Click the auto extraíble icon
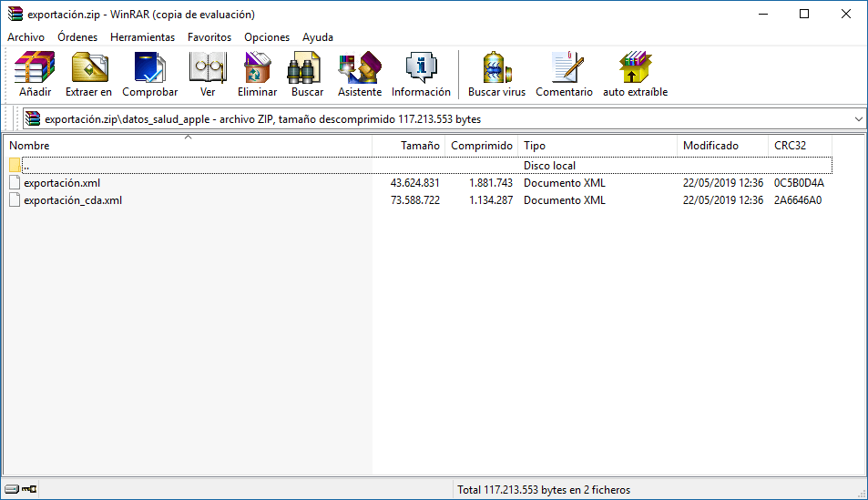 coord(636,67)
